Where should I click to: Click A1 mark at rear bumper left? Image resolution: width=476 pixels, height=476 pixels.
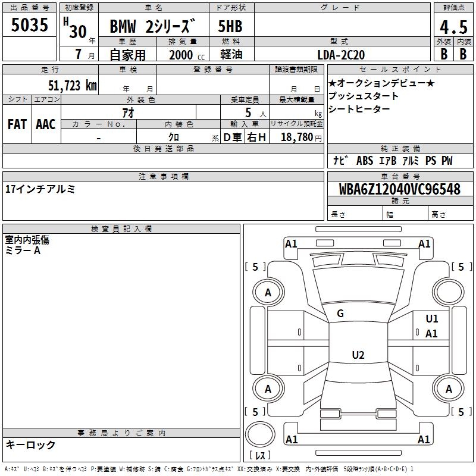tap(292, 439)
